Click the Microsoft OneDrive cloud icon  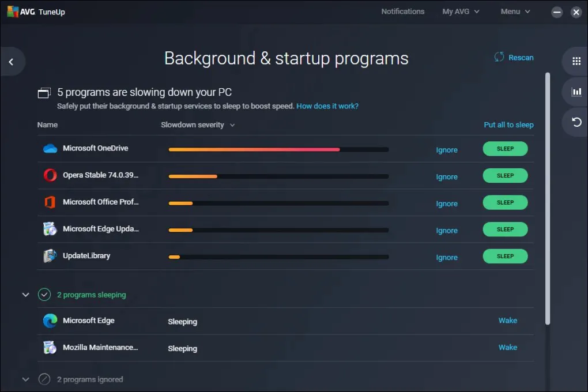[x=50, y=149]
